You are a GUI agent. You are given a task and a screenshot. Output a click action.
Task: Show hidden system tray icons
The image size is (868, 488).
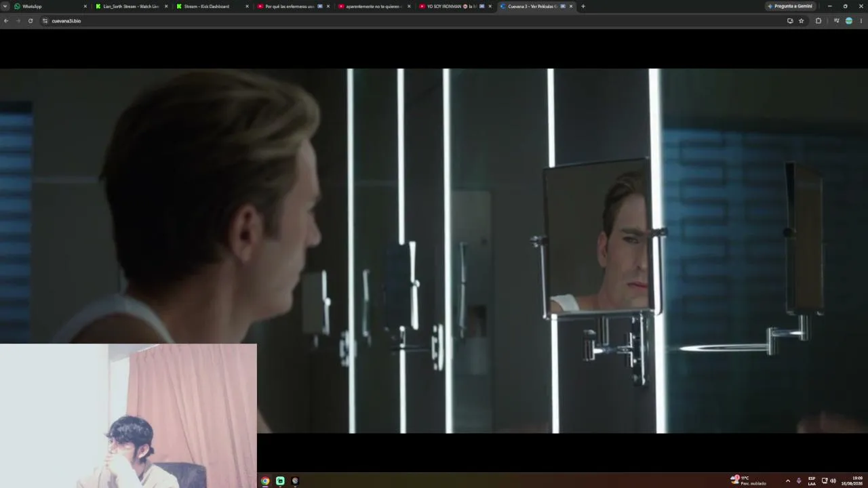pos(787,481)
